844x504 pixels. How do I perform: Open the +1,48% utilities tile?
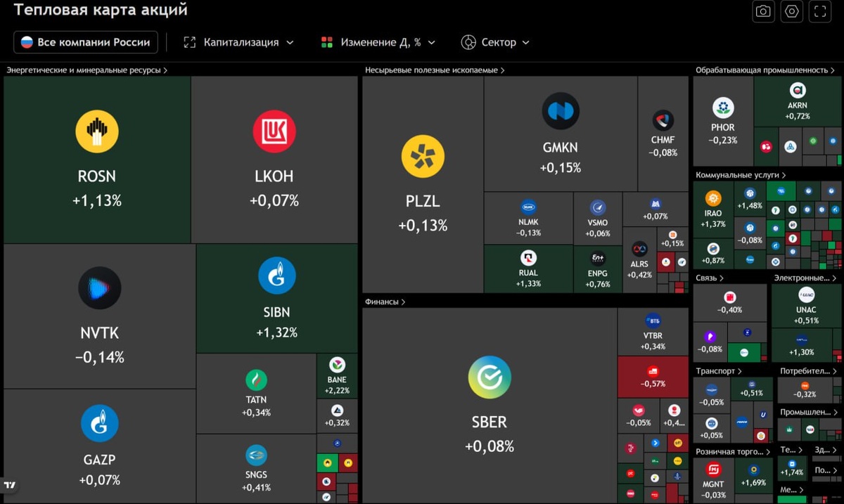pyautogui.click(x=750, y=199)
